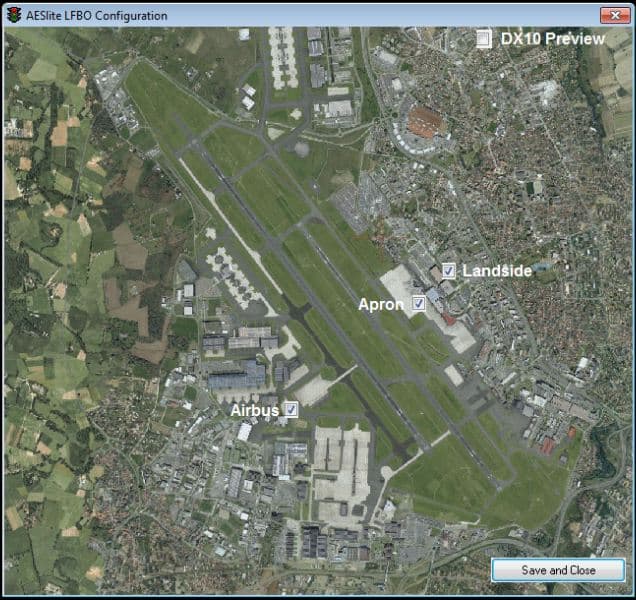
Task: Click the large orange-roofed building on map
Action: [x=424, y=121]
